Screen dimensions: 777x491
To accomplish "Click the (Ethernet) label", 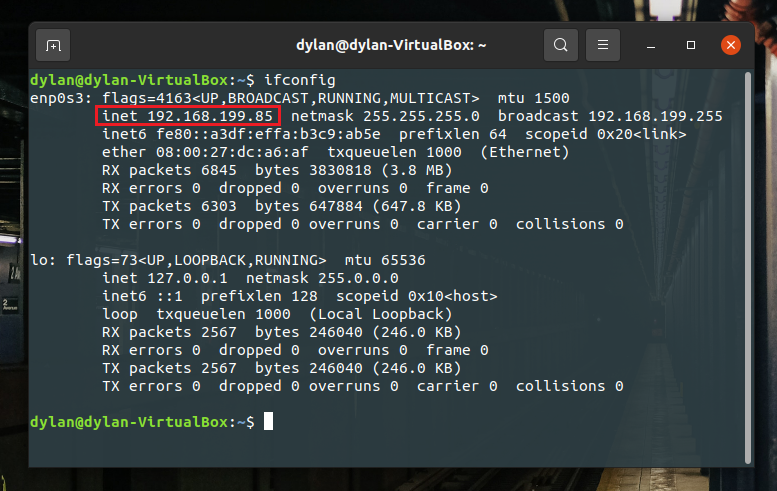I will (x=525, y=152).
